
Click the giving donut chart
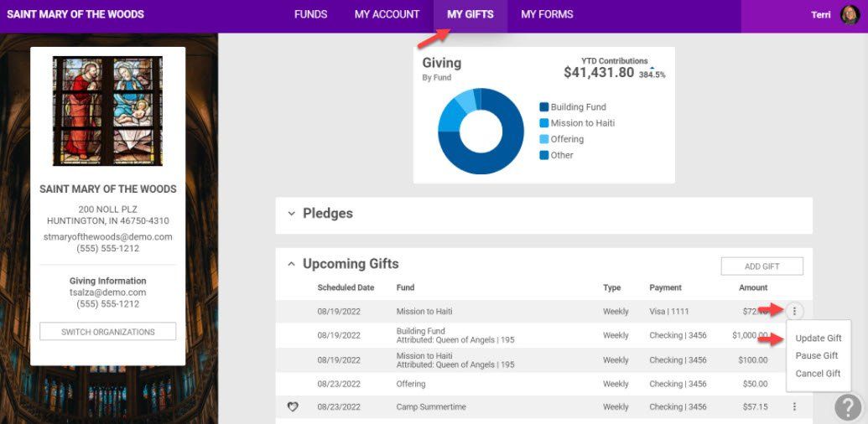pyautogui.click(x=481, y=132)
